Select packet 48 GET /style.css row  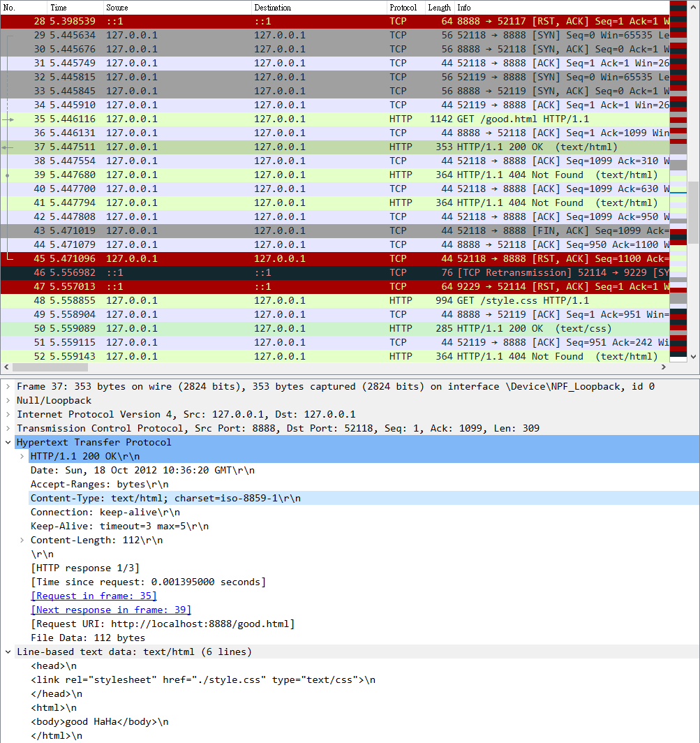335,301
